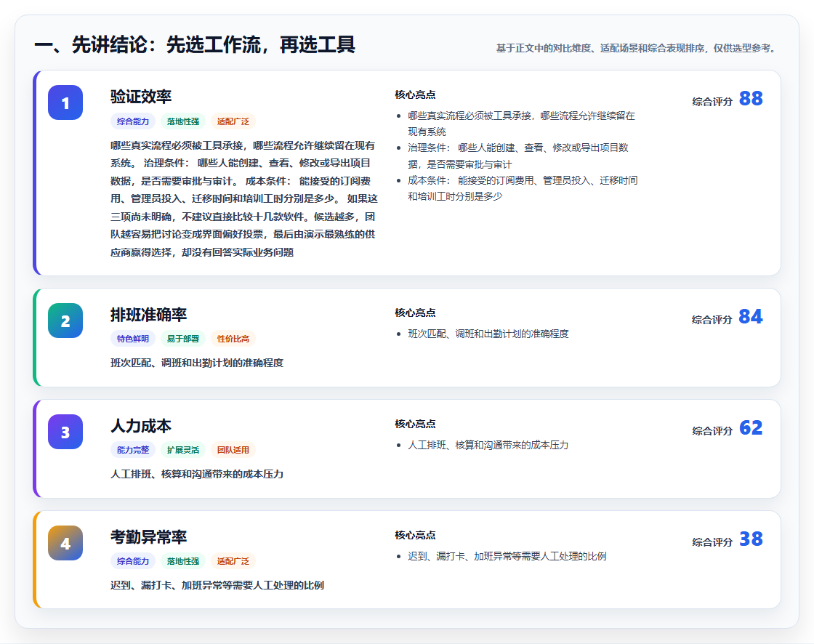This screenshot has width=814, height=644.
Task: Select the 考勤异常率 card title
Action: click(148, 537)
